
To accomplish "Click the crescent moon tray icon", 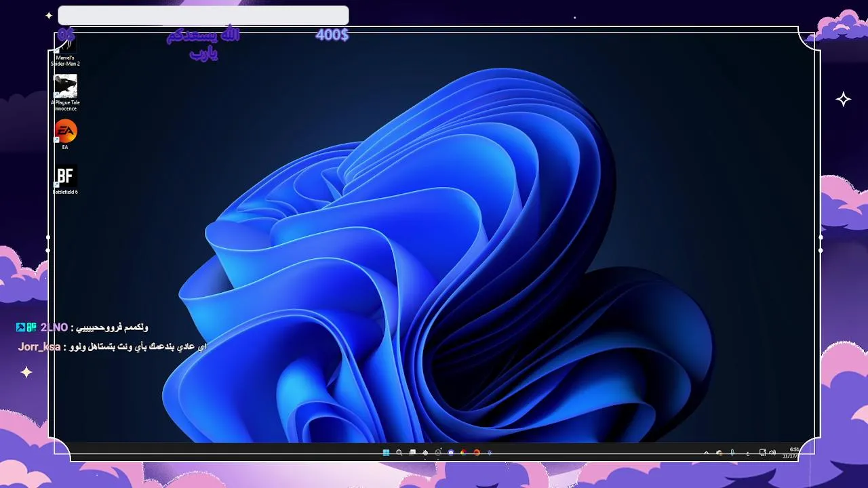I will point(748,453).
